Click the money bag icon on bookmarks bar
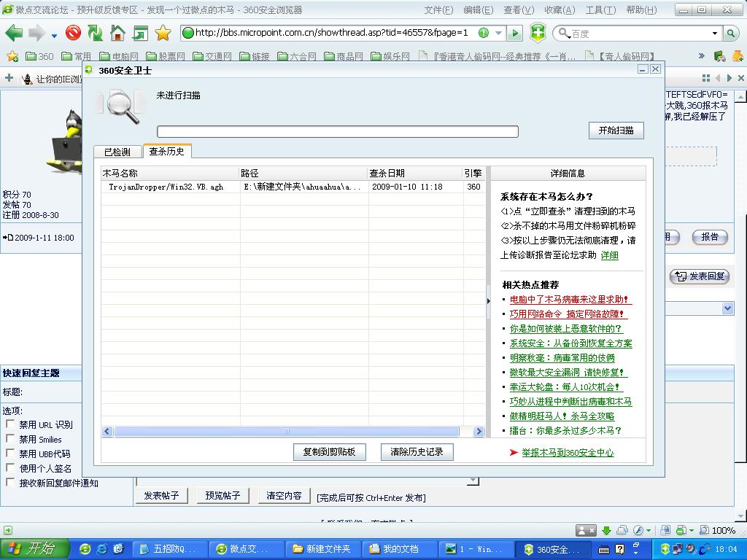The image size is (747, 560). 738,55
